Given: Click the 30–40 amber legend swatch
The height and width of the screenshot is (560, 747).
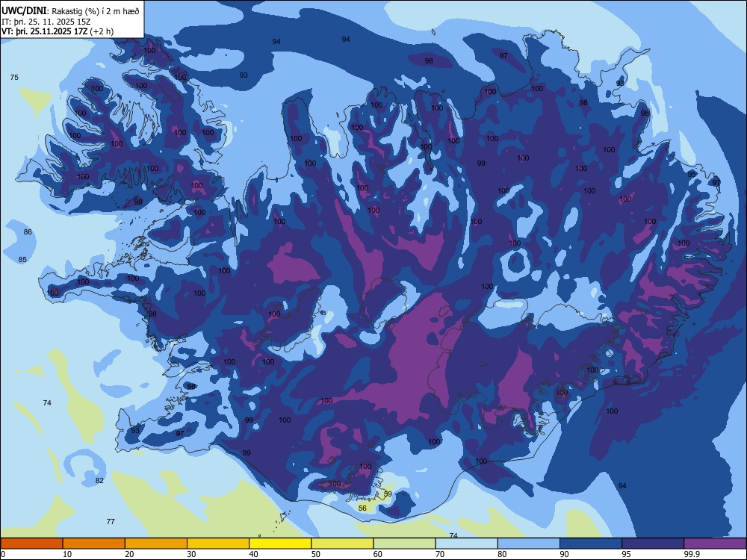Looking at the screenshot, I should (218, 544).
